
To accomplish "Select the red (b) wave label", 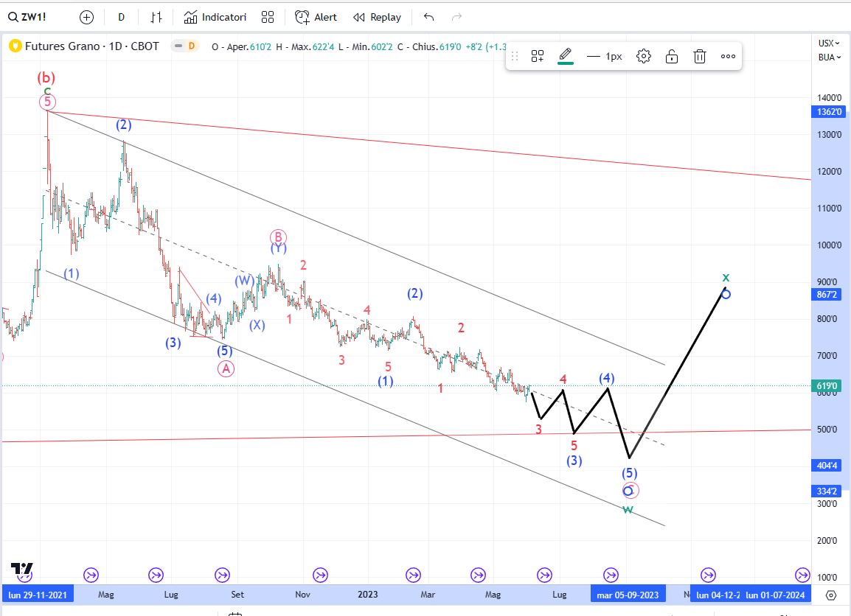I will click(46, 77).
